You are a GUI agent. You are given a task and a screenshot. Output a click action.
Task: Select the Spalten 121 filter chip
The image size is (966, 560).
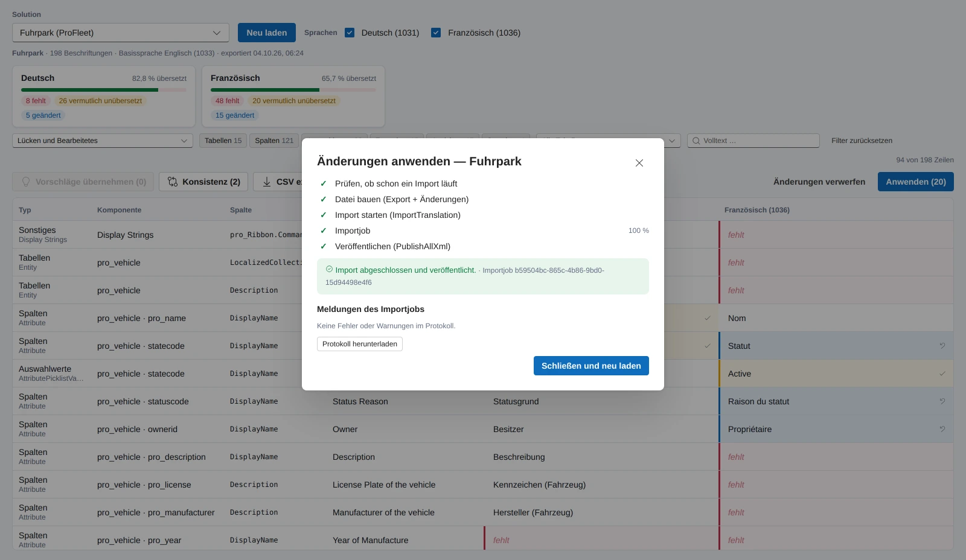274,141
